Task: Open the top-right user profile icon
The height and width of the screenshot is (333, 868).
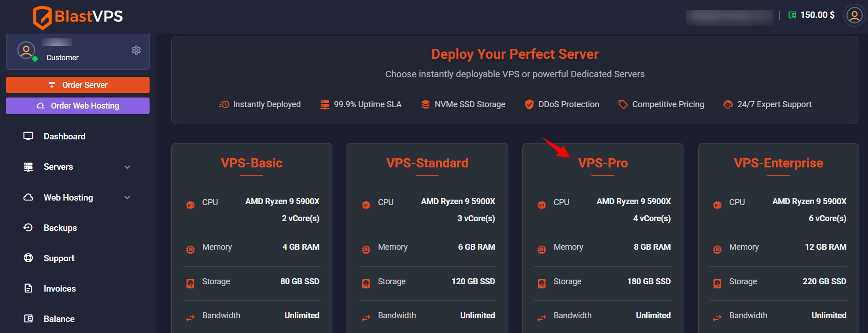Action: tap(854, 16)
